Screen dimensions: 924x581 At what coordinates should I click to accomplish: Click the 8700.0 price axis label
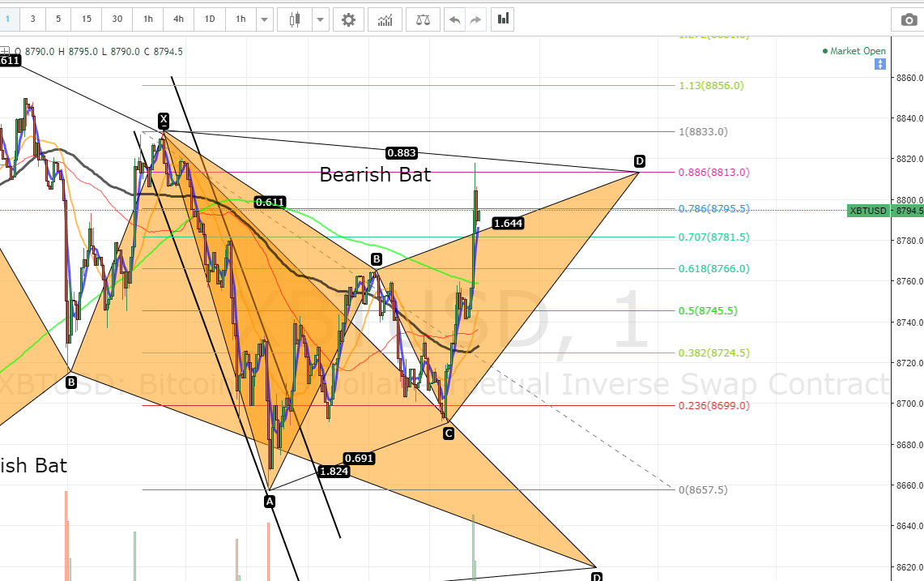(x=909, y=404)
